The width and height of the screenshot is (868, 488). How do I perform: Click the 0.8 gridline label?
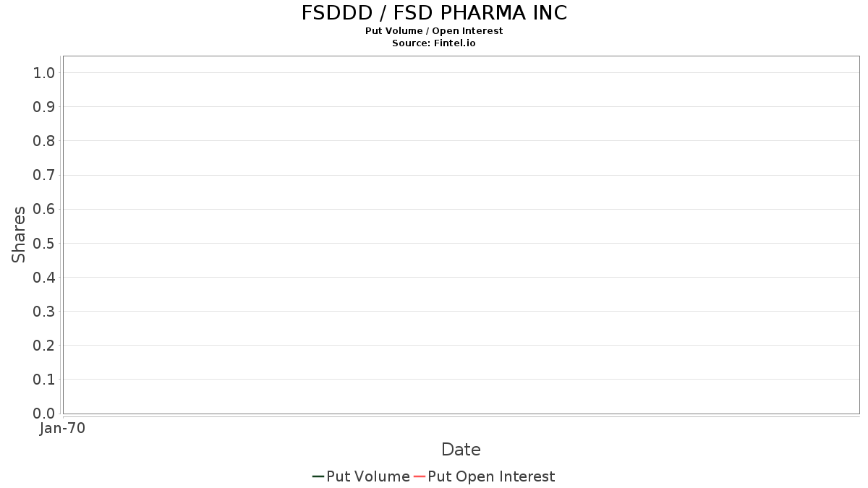pos(44,141)
